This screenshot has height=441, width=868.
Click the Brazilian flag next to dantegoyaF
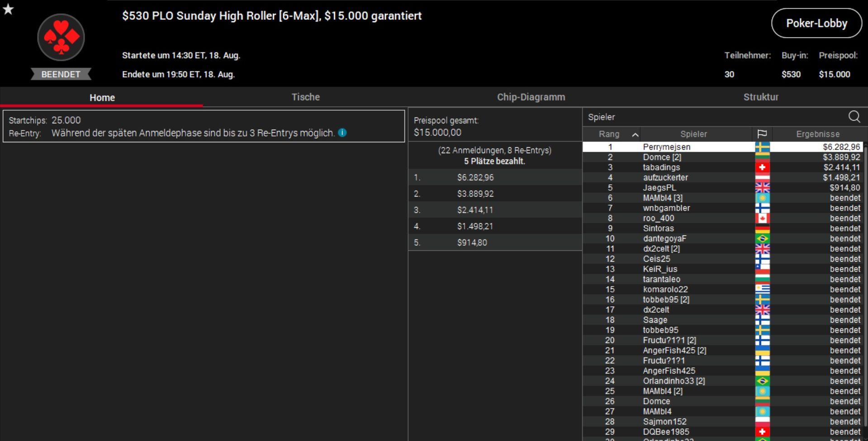(762, 239)
